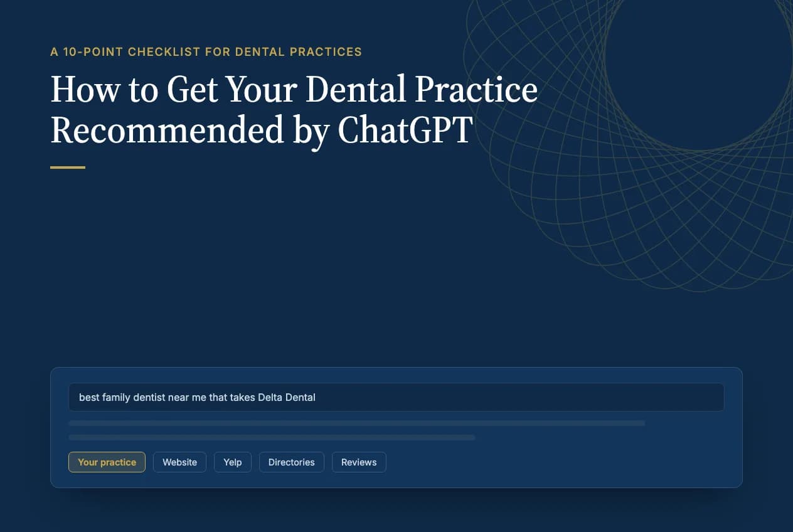Open the Reviews chip

(x=359, y=462)
